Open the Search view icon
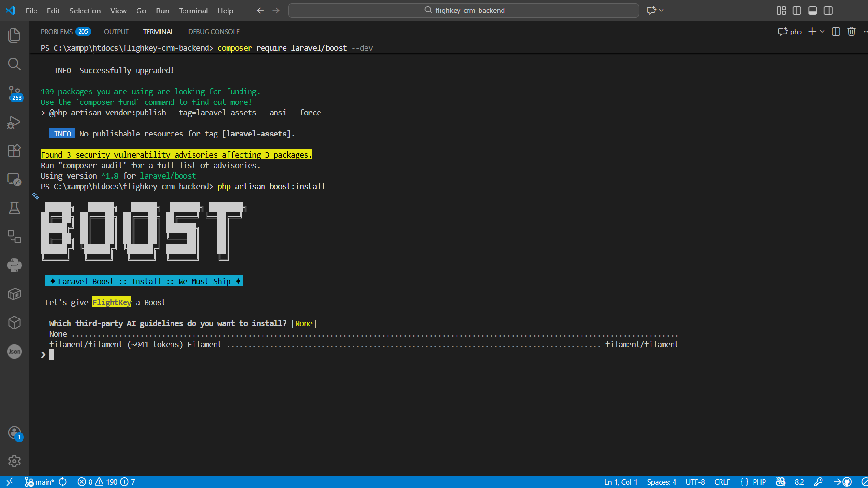This screenshot has height=488, width=868. (x=14, y=64)
